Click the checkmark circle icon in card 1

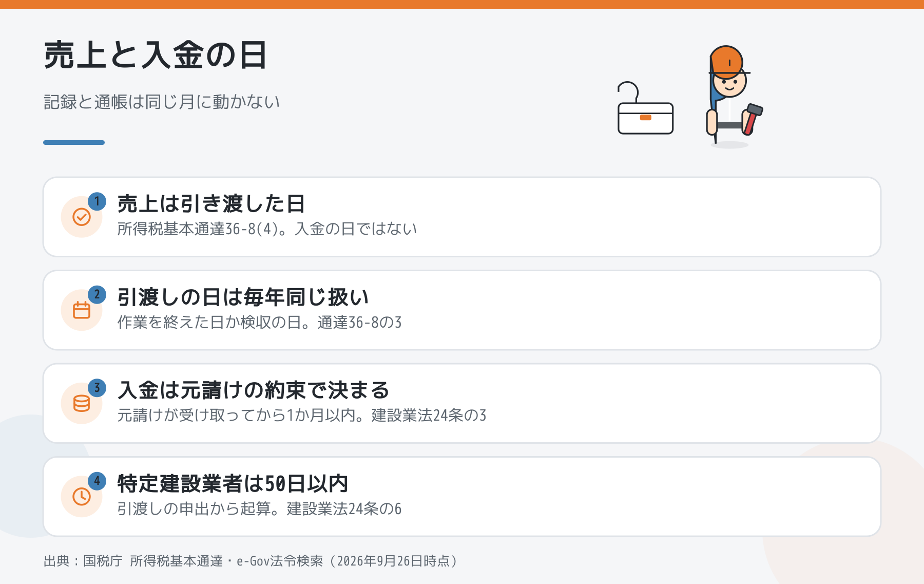tap(82, 217)
